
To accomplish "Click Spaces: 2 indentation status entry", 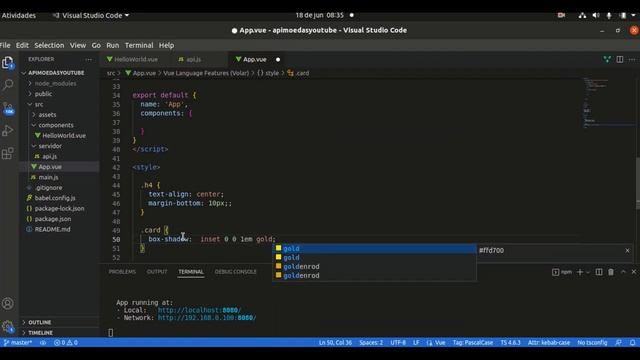I will coord(371,342).
